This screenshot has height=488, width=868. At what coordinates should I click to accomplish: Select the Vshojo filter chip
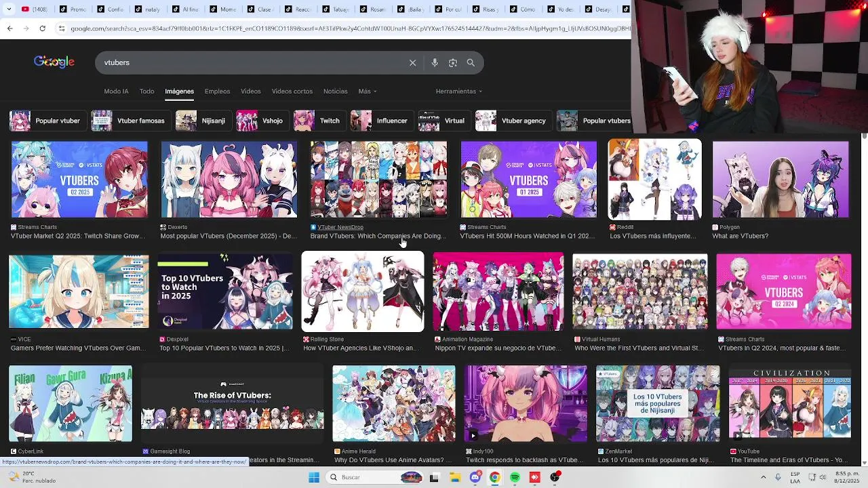(262, 121)
